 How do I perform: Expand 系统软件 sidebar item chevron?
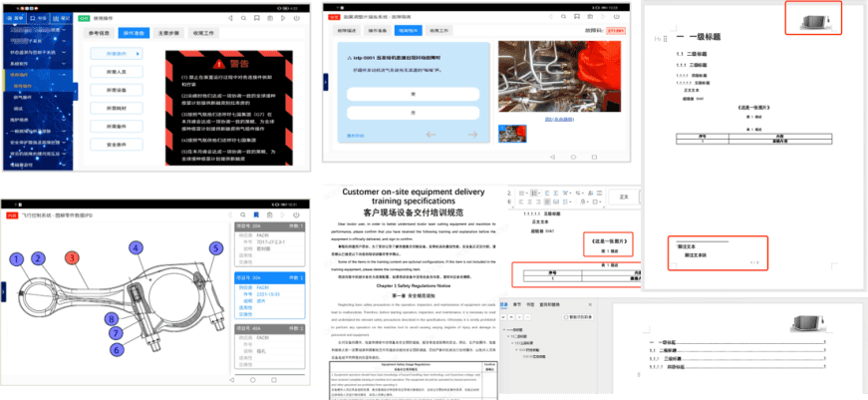[x=65, y=64]
